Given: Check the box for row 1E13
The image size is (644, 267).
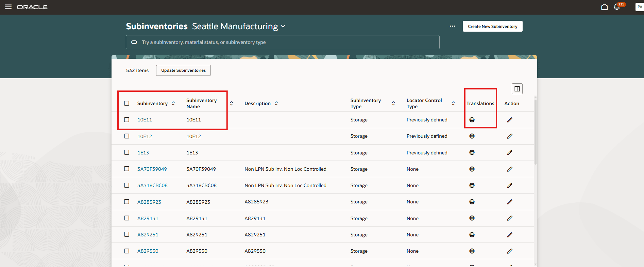Looking at the screenshot, I should pos(127,152).
